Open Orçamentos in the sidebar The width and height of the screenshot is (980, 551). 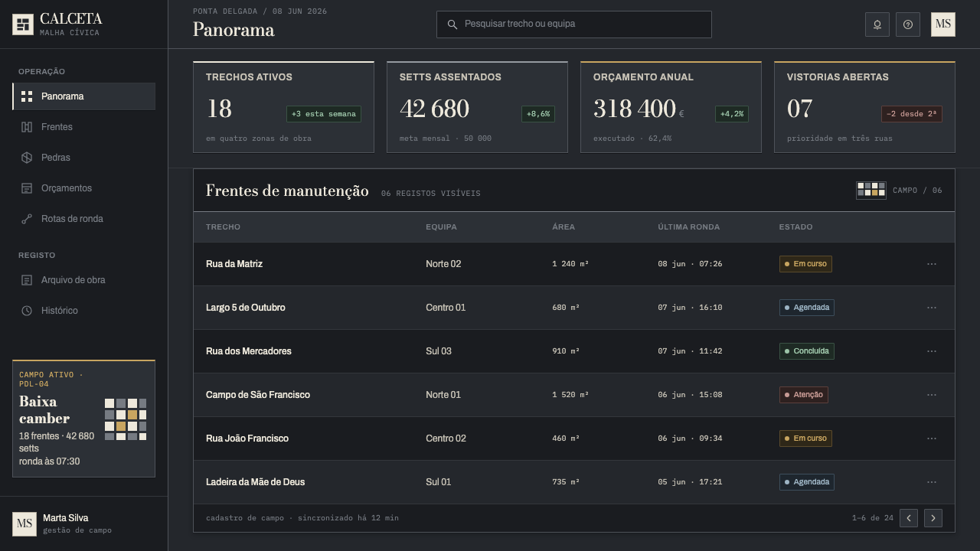click(x=84, y=188)
